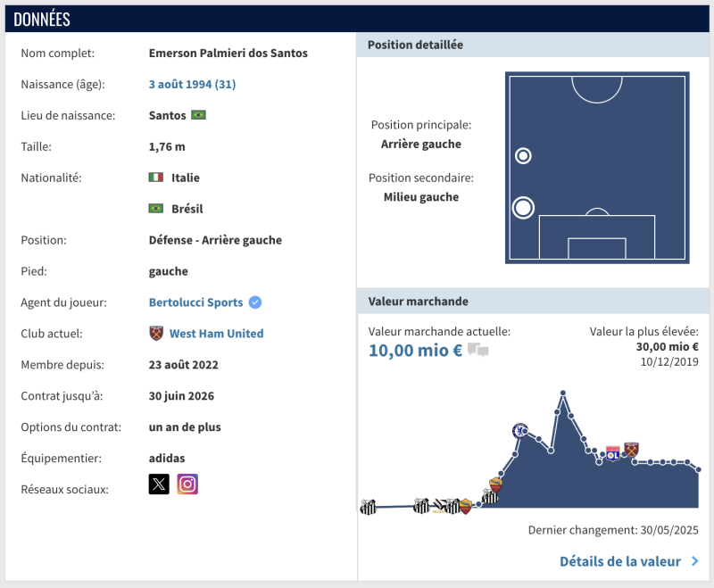Open the X (Twitter) social profile icon
The image size is (714, 588).
(159, 484)
